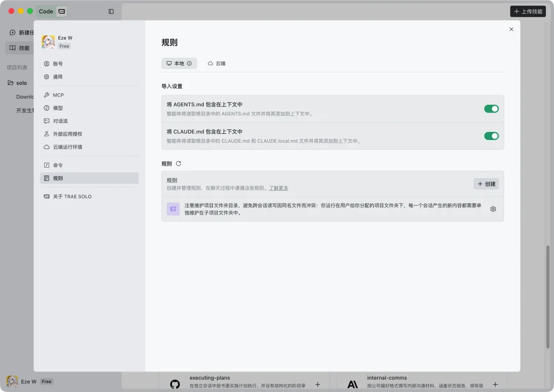
Task: Click the 上传技能 button at top right
Action: [528, 11]
